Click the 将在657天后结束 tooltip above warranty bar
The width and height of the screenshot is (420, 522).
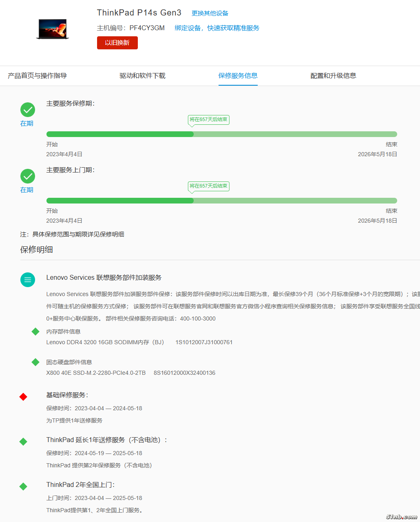click(208, 119)
